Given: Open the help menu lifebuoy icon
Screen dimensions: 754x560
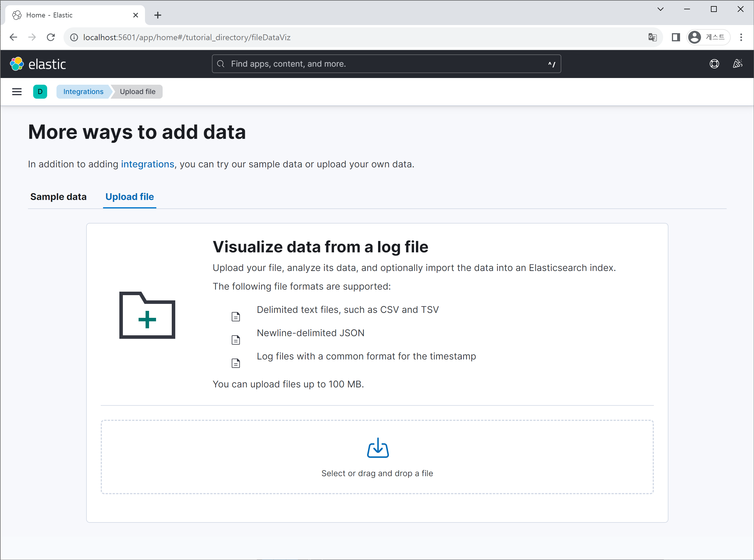Looking at the screenshot, I should [x=714, y=64].
